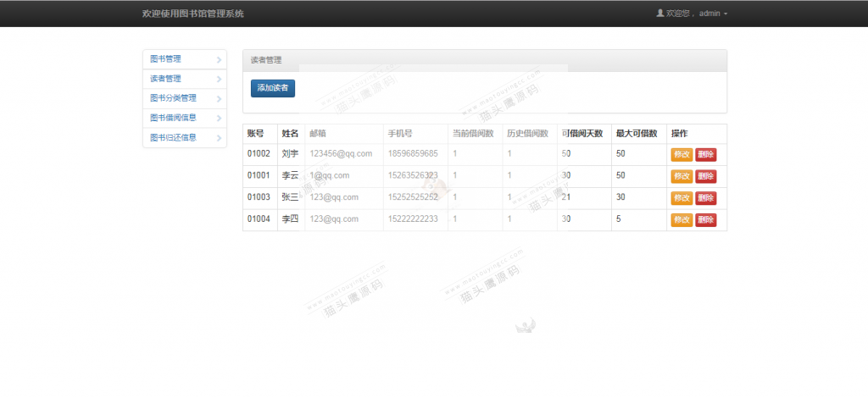Screen dimensions: 868x398
Task: Select account number 01001
Action: click(x=259, y=175)
